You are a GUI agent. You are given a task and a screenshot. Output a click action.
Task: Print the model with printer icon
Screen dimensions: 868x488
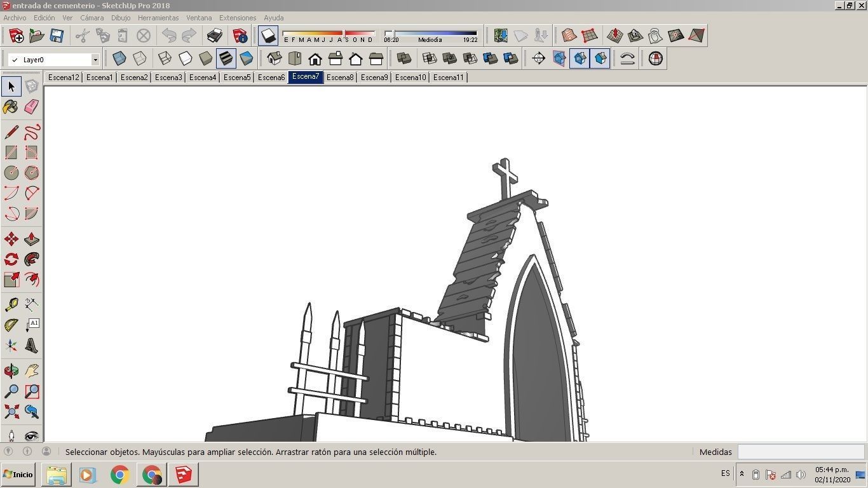point(215,36)
